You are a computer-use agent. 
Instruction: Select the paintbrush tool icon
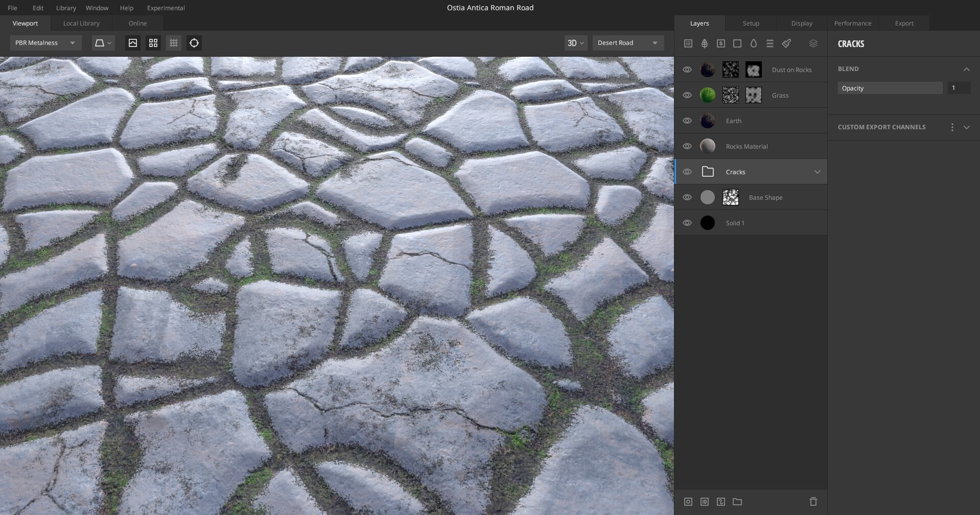[786, 43]
